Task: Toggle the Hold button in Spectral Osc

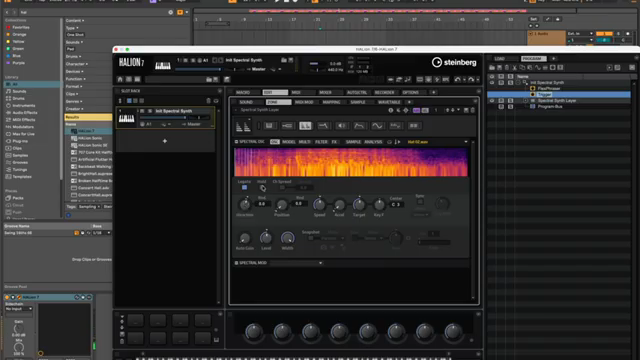Action: (263, 188)
